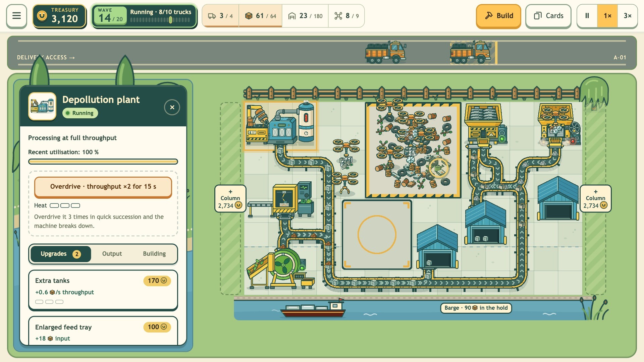Viewport: 644px width, 362px height.
Task: Click the Wave 14 / 20 indicator
Action: click(x=110, y=16)
